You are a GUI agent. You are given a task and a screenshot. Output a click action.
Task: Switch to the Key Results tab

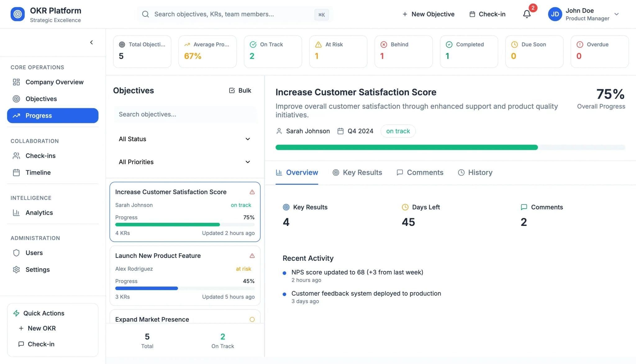coord(357,173)
